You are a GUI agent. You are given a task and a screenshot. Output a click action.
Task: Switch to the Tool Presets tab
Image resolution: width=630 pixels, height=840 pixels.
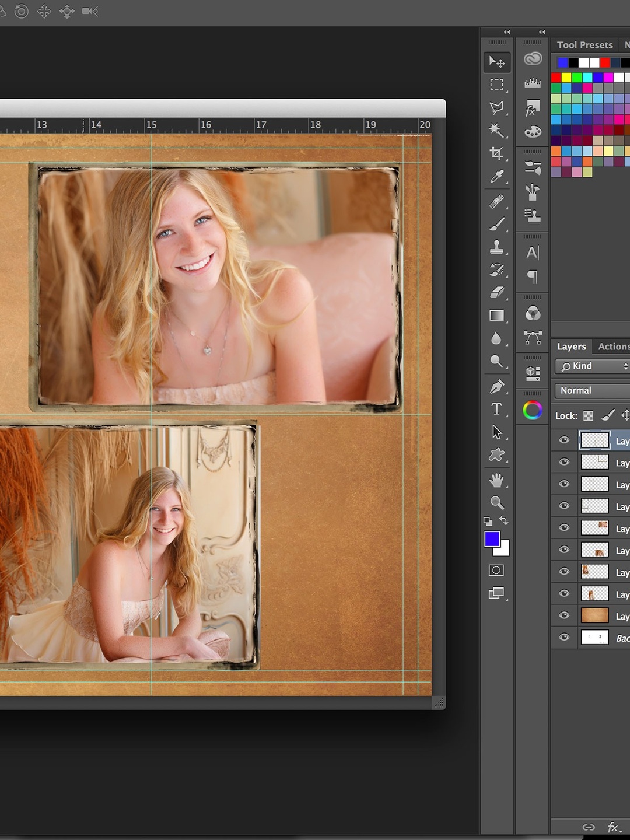585,45
